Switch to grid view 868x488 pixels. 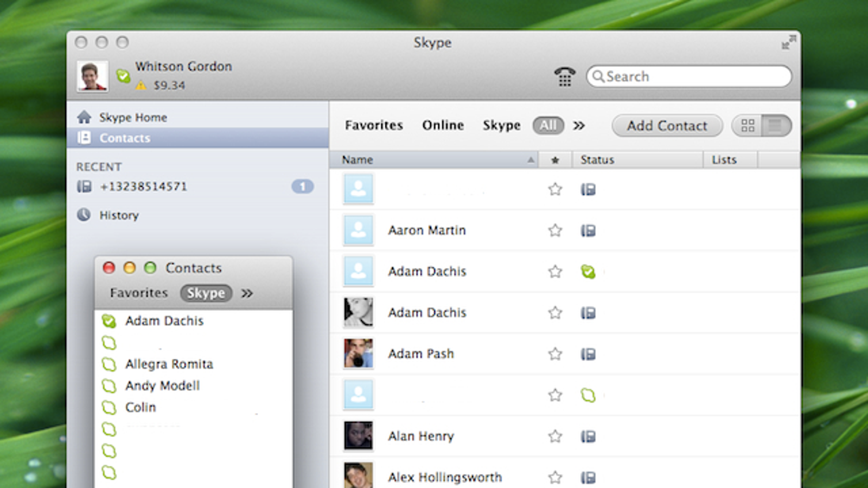[x=748, y=126]
